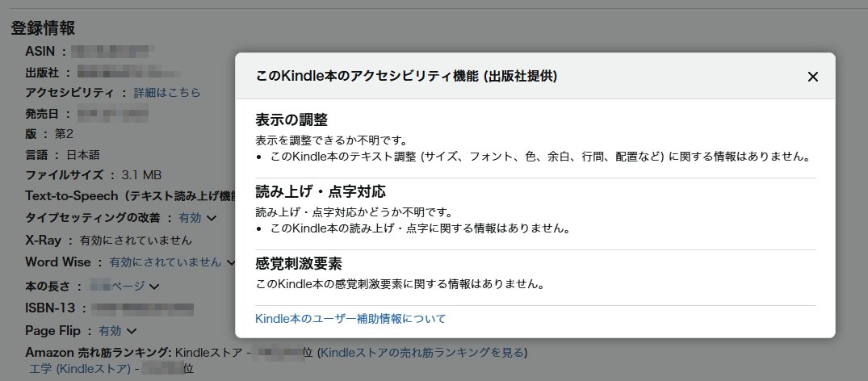Select the 読み上げ・点字対応 heading
Image resolution: width=868 pixels, height=381 pixels.
coord(321,191)
